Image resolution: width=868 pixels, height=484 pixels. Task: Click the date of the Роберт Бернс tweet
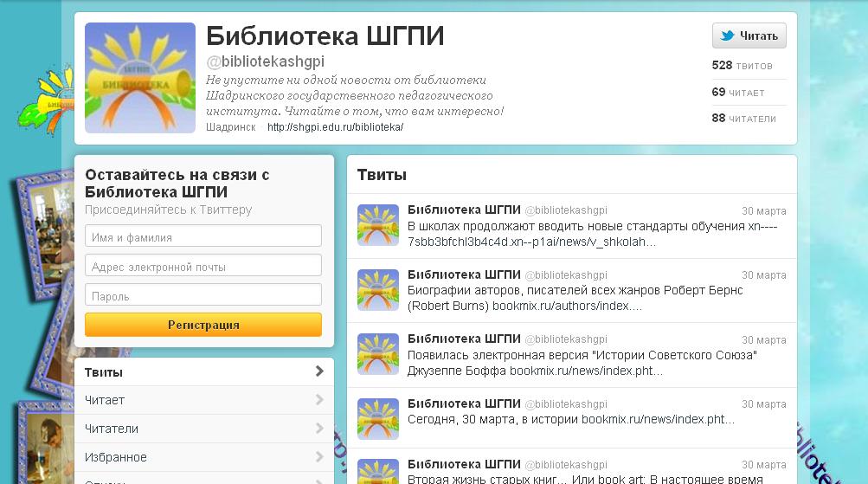[764, 275]
